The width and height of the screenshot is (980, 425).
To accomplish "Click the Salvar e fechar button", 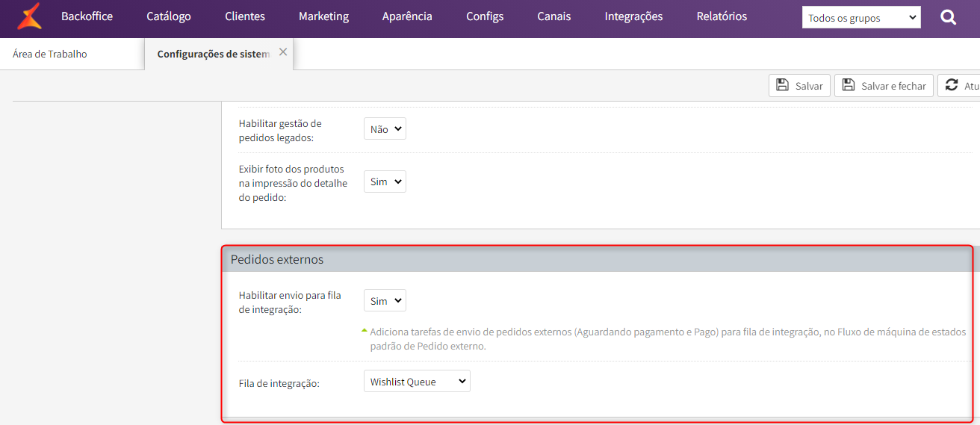I will (x=884, y=85).
